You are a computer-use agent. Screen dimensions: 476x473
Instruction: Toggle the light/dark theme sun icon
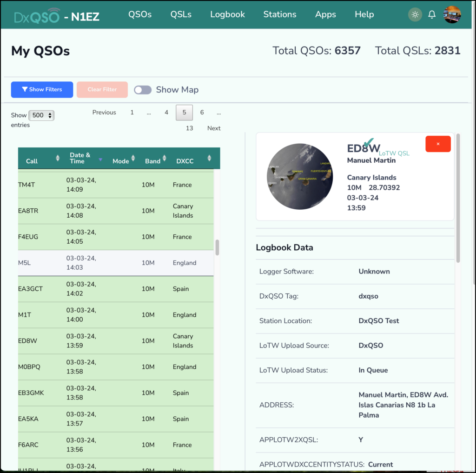pyautogui.click(x=415, y=14)
